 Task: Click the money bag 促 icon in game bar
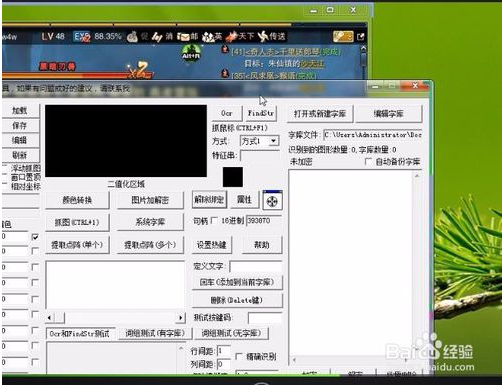pos(132,37)
